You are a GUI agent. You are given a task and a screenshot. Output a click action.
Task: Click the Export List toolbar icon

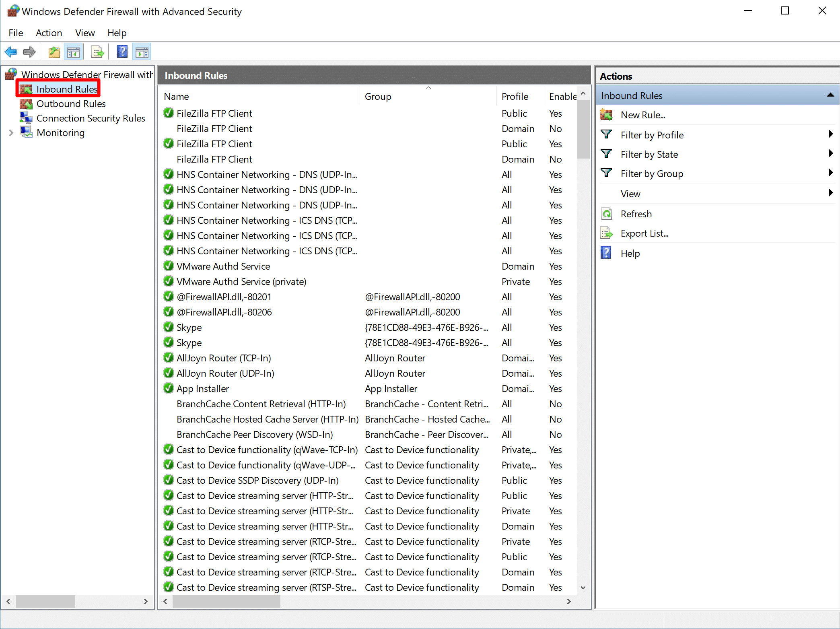point(97,52)
